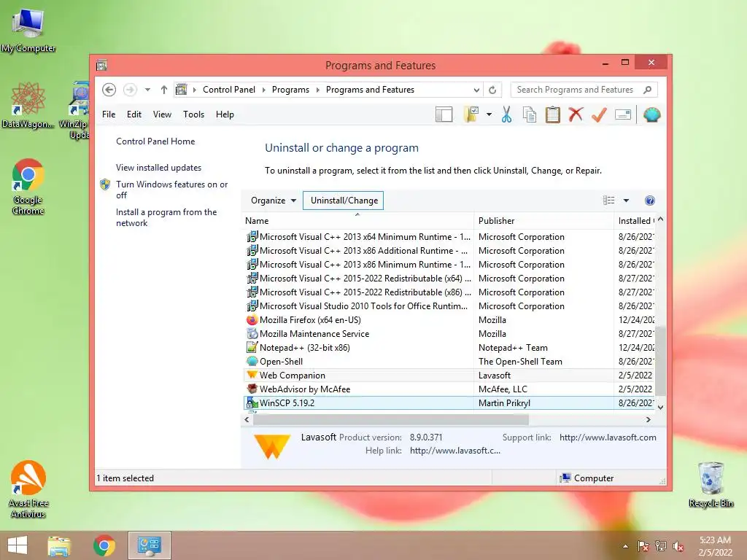The image size is (747, 560).
Task: Click the Copy toolbar icon
Action: coord(530,114)
